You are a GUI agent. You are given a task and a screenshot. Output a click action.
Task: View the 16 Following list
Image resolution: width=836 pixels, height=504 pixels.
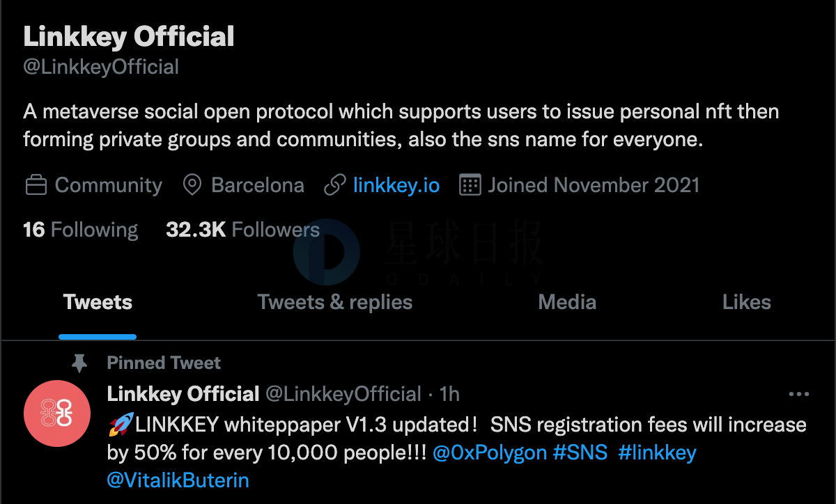coord(80,230)
